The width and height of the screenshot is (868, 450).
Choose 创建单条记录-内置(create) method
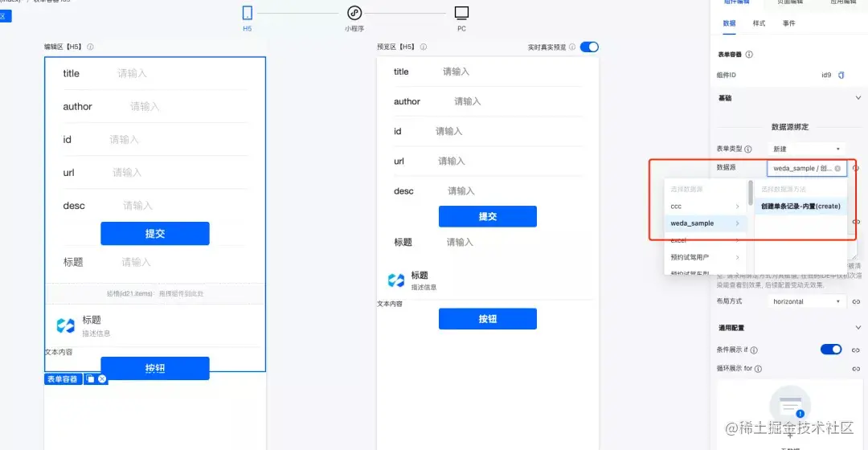(800, 206)
